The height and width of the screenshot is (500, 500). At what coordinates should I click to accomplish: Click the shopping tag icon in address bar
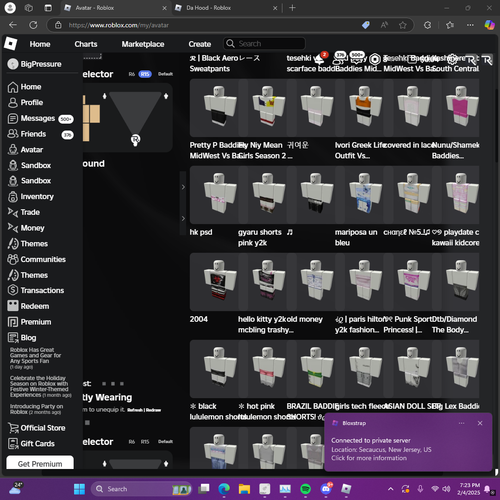[x=366, y=25]
